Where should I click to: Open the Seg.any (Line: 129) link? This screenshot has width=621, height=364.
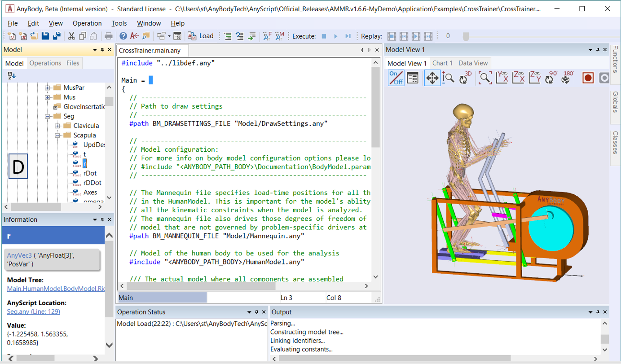[34, 311]
